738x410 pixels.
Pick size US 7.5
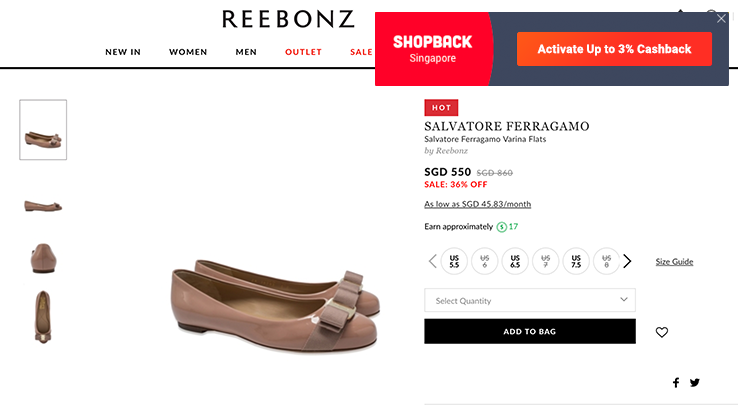tap(576, 261)
